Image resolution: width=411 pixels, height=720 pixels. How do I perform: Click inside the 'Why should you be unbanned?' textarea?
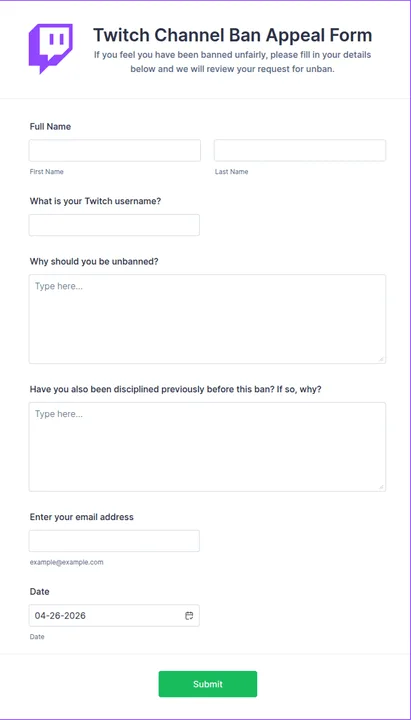tap(207, 319)
